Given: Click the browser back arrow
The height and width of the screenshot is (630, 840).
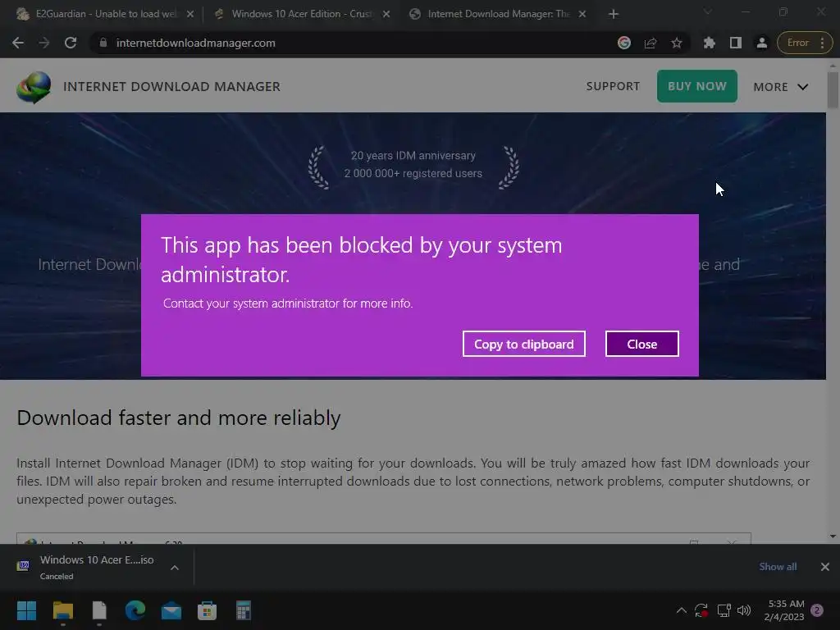Looking at the screenshot, I should click(x=18, y=43).
